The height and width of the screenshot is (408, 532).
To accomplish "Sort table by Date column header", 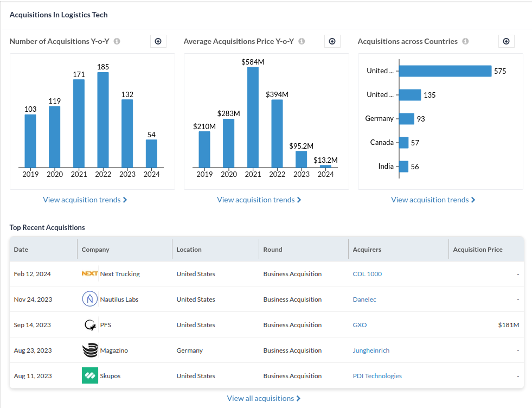I will point(21,250).
